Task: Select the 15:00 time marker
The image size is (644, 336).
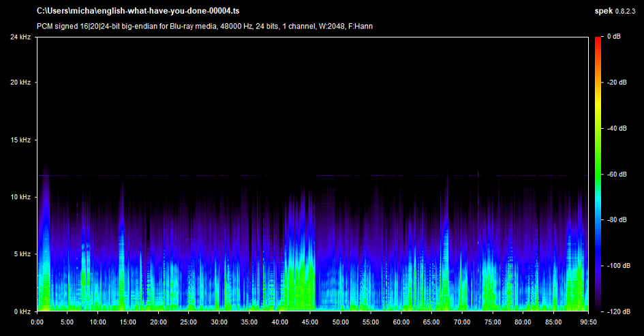Action: pos(128,322)
